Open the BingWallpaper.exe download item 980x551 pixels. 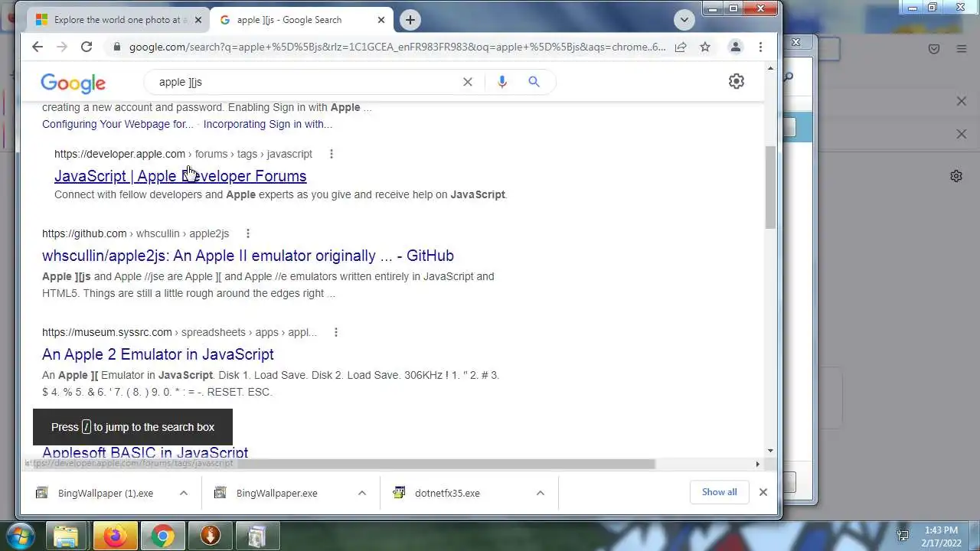(x=276, y=493)
